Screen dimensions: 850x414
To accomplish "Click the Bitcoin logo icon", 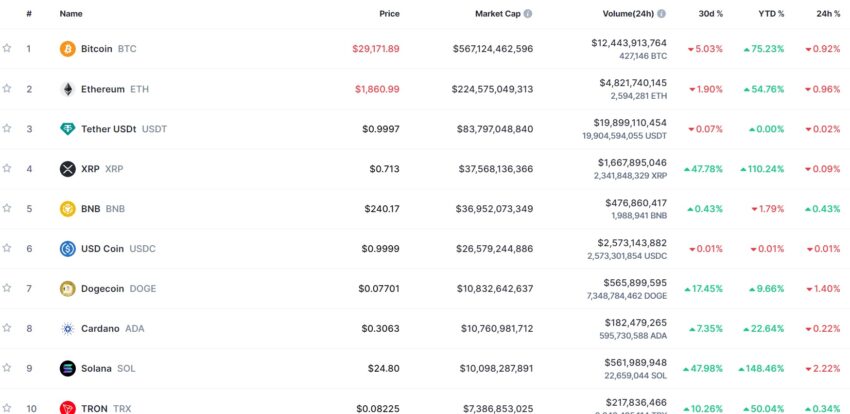I will coord(68,49).
